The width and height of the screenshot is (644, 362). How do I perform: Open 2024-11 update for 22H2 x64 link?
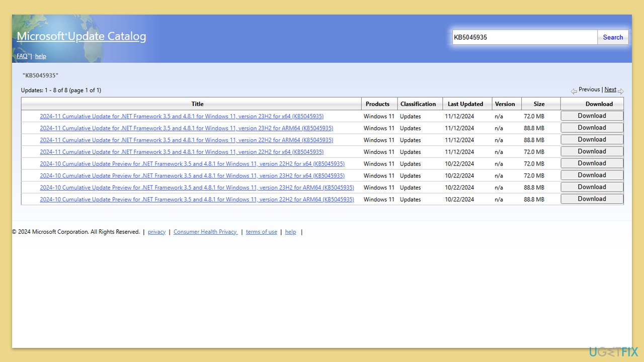tap(182, 152)
